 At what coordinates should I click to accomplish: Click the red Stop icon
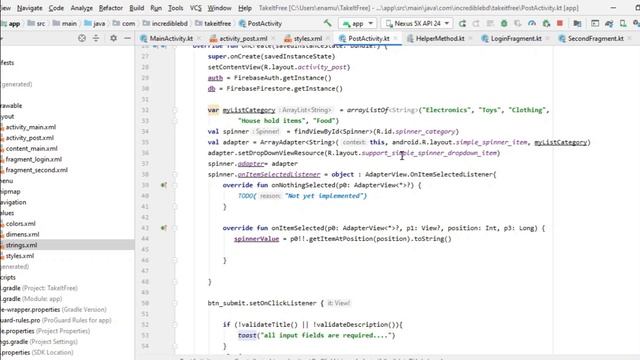pos(560,24)
